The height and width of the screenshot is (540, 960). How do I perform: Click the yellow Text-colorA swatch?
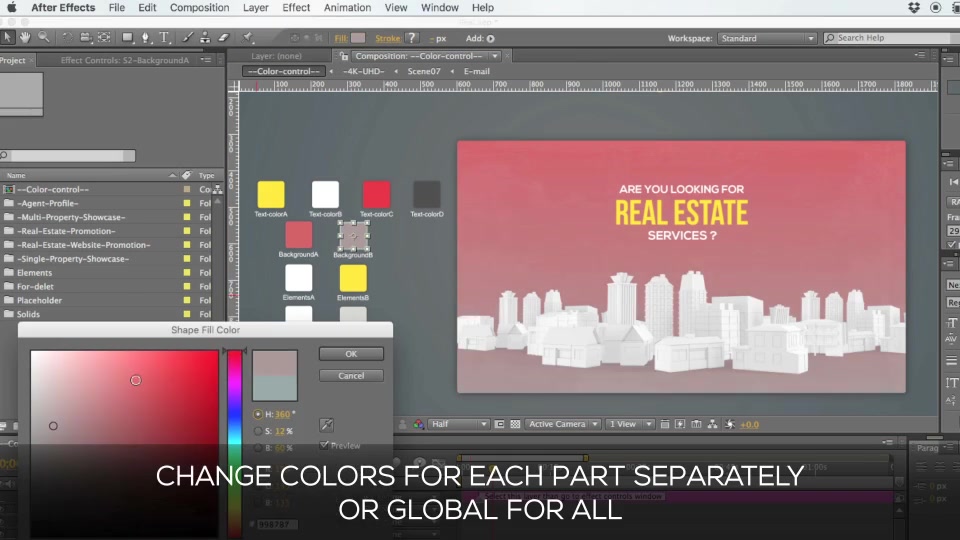271,195
